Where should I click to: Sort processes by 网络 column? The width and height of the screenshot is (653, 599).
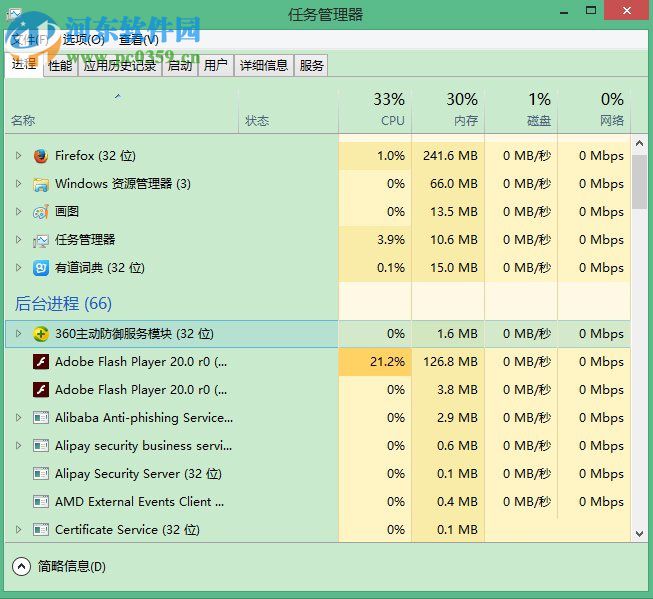coord(594,111)
